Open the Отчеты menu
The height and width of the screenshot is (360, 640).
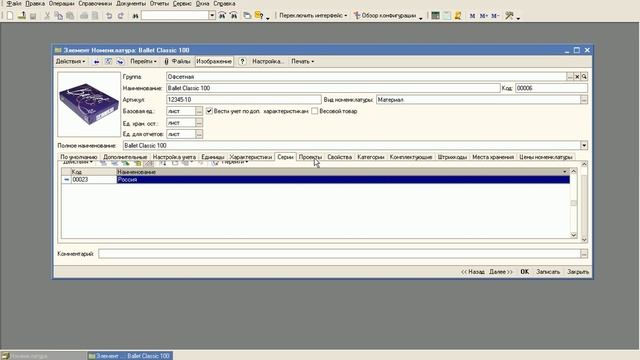[x=159, y=4]
